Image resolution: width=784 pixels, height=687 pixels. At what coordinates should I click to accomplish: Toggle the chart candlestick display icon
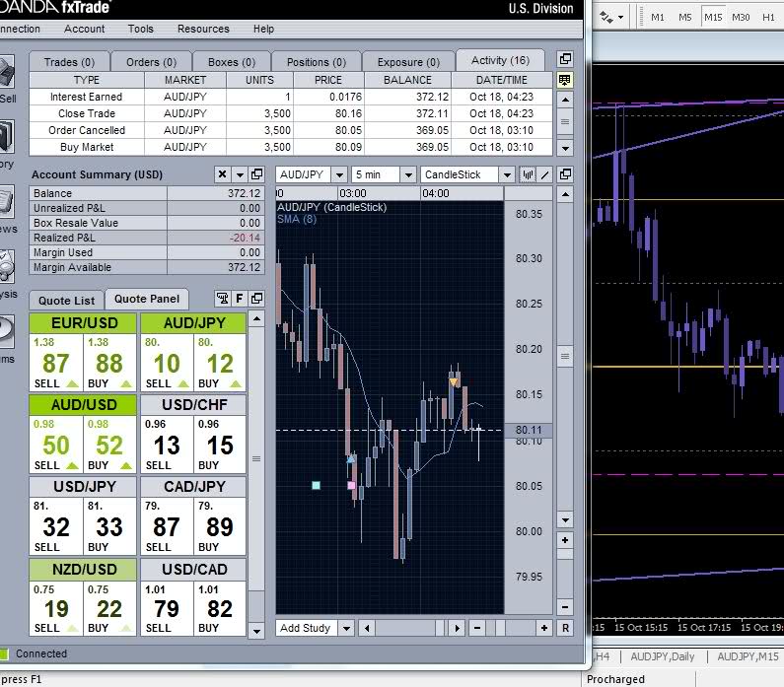pos(528,174)
